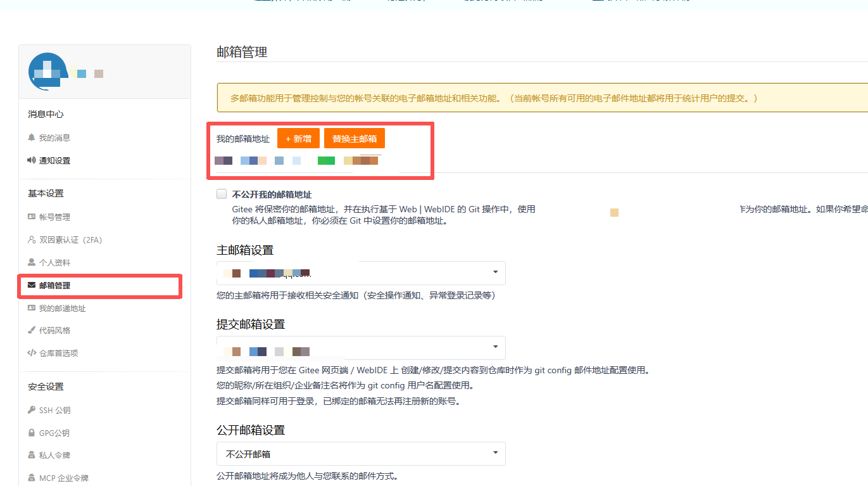Click the user avatar in the sidebar

[x=48, y=72]
